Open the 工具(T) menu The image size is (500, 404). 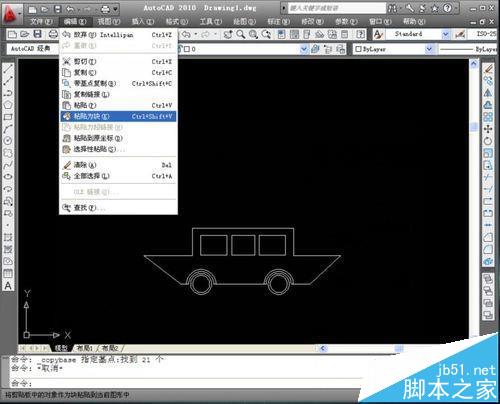[x=211, y=22]
